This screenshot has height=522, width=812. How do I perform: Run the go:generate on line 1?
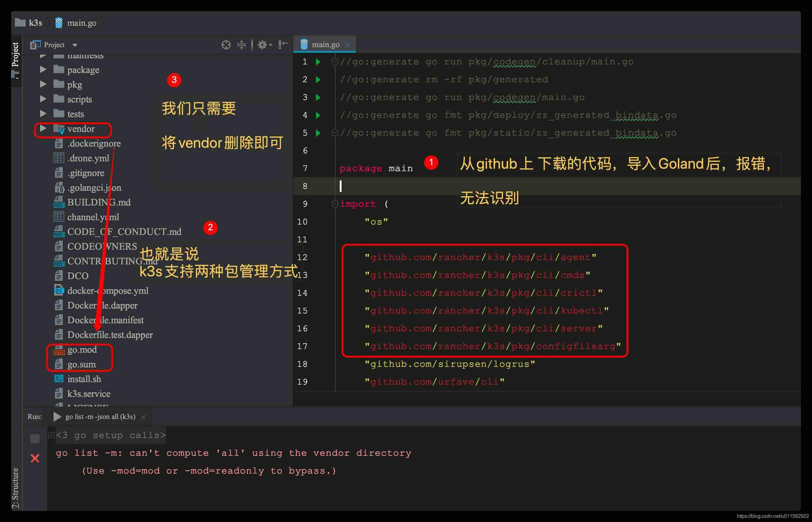click(318, 62)
